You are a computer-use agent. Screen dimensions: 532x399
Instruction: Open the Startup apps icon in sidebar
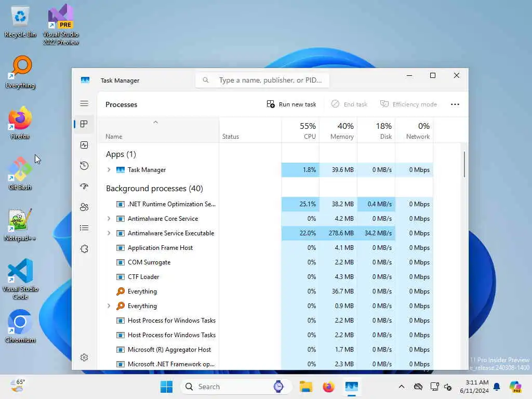pos(84,187)
